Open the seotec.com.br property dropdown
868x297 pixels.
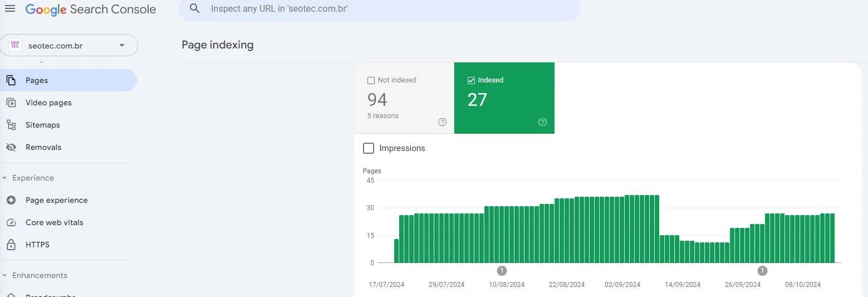pos(69,46)
